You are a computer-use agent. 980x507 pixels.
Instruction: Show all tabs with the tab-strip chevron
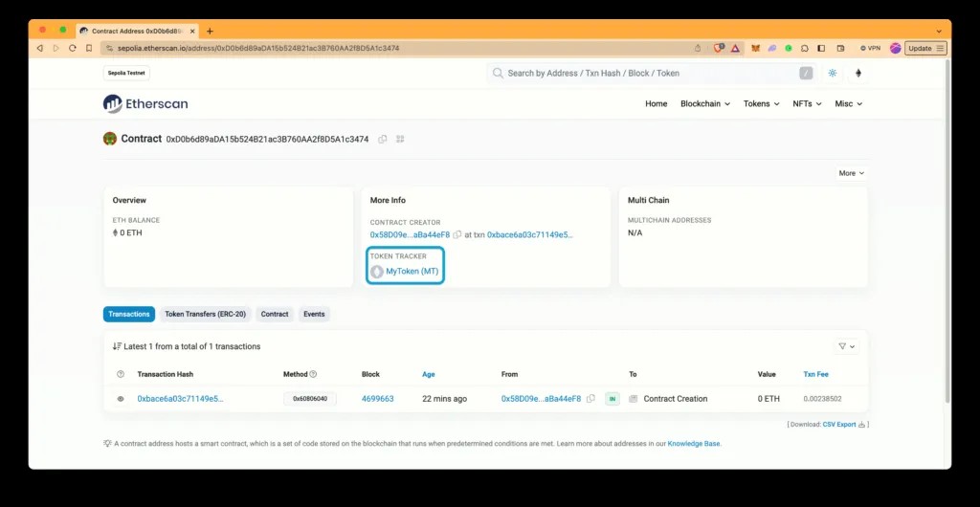[939, 31]
